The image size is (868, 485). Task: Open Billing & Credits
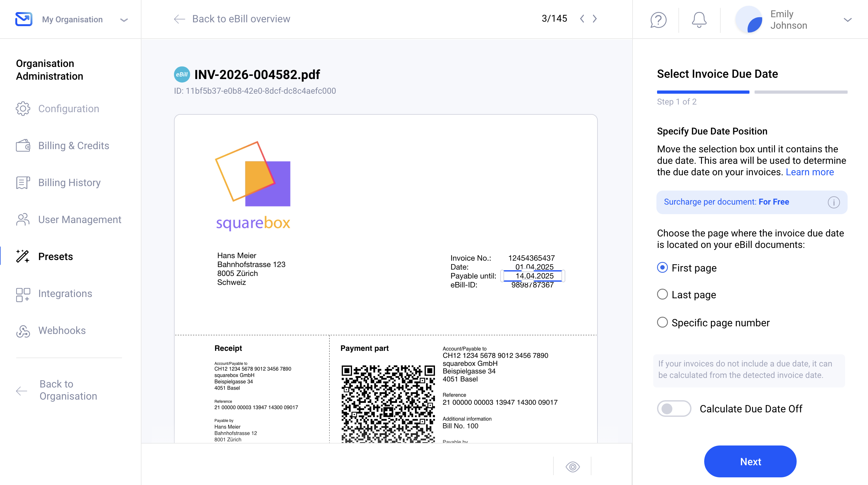pos(74,146)
